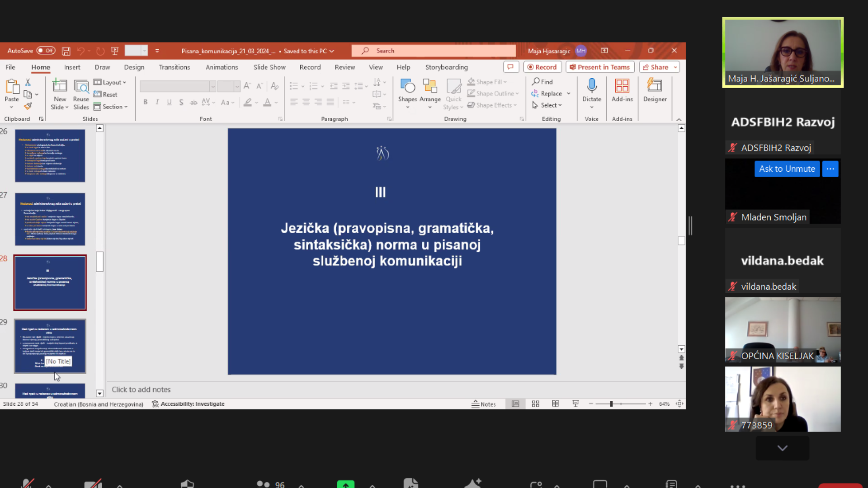This screenshot has height=488, width=868.
Task: Open the font name combo box
Action: 177,86
